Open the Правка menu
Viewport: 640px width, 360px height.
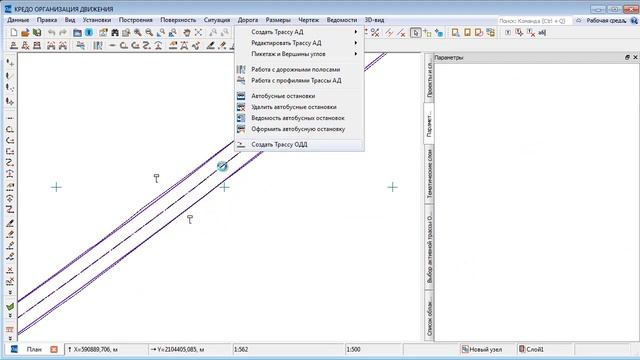[x=47, y=20]
